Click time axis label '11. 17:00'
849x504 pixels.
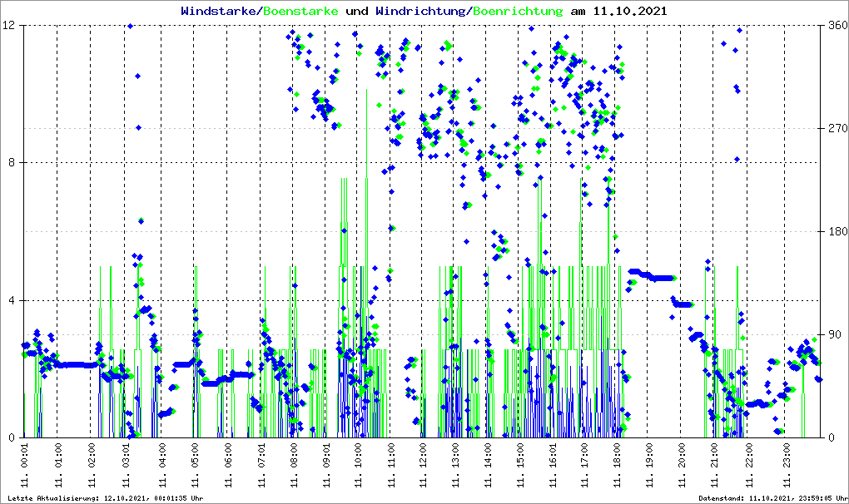(583, 465)
